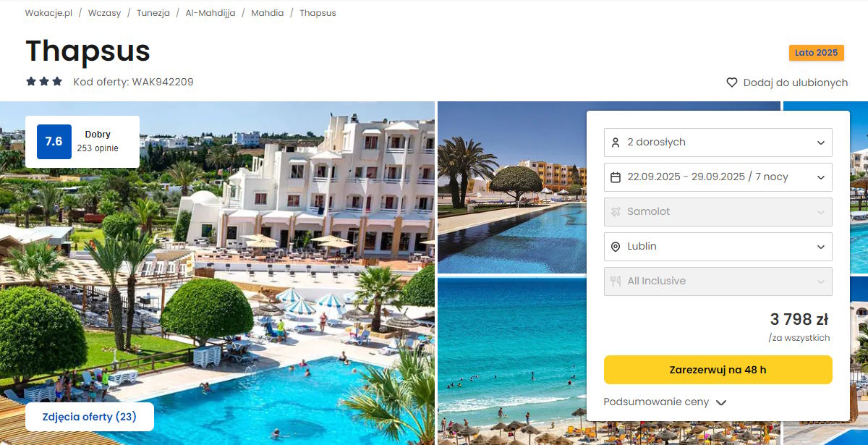Screen dimensions: 868x445
Task: Open the 2 dorosłych guests dropdown
Action: tap(718, 143)
